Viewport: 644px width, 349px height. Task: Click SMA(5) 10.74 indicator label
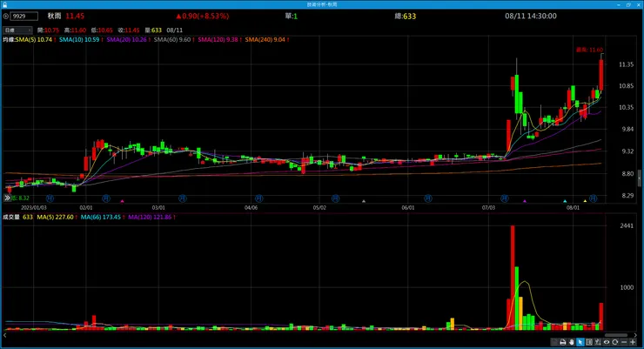point(36,40)
